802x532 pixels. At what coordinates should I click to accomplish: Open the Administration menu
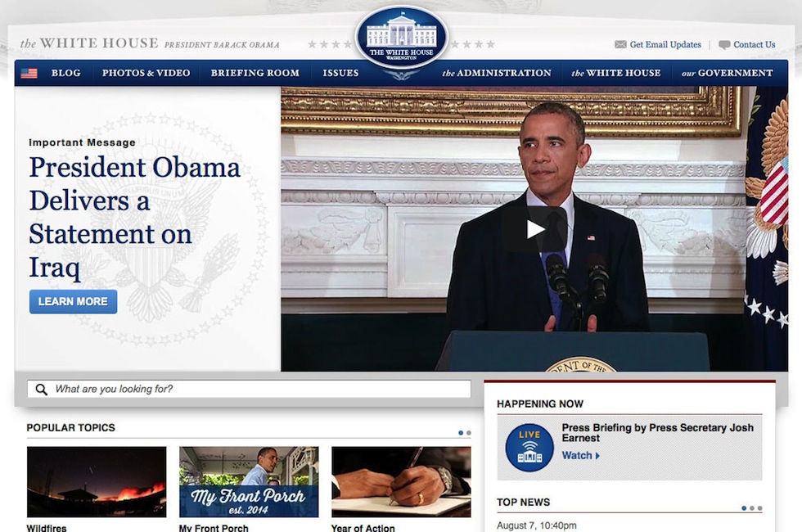click(497, 73)
